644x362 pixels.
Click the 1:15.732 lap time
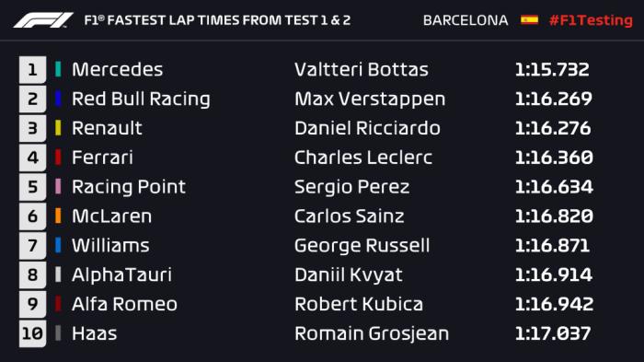pos(552,69)
